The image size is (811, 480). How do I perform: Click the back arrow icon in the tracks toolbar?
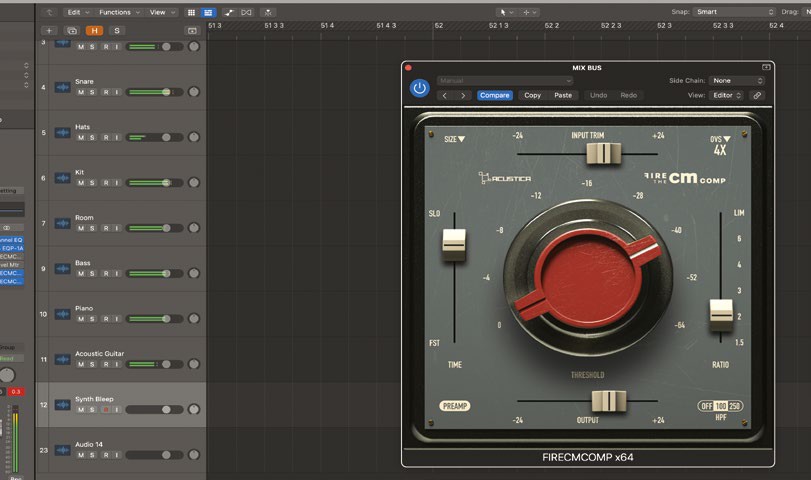(49, 12)
